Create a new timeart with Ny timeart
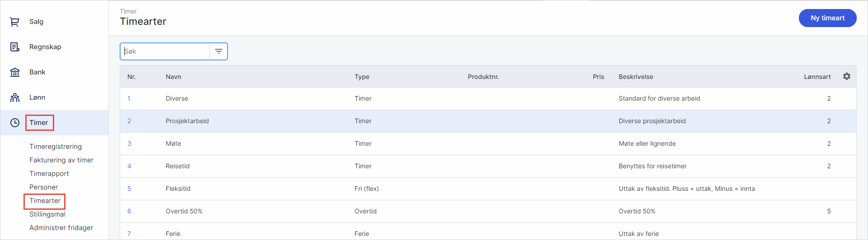868x240 pixels. 827,18
